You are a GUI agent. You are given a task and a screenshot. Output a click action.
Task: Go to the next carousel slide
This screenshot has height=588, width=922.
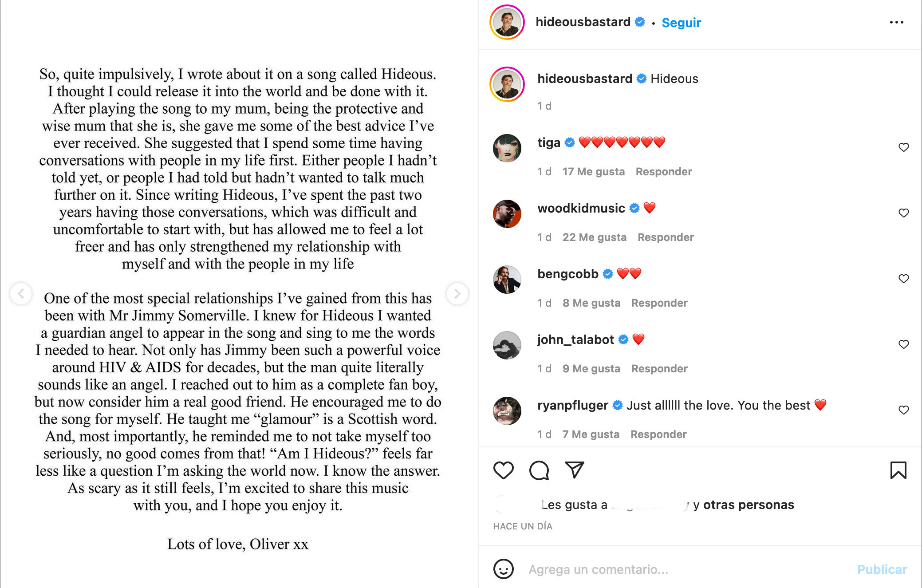click(x=457, y=293)
